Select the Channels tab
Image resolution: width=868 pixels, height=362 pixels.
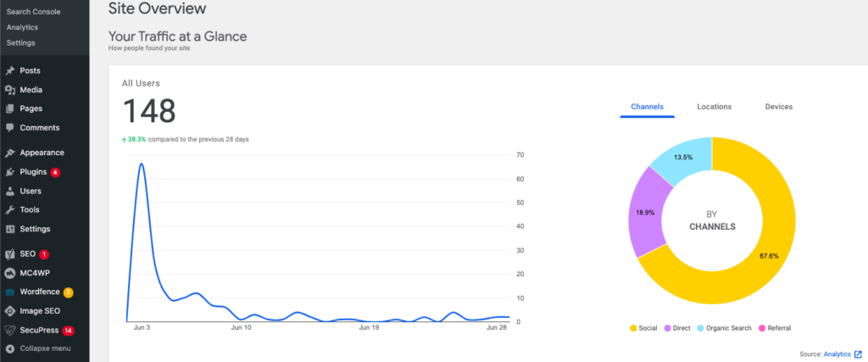pyautogui.click(x=647, y=107)
